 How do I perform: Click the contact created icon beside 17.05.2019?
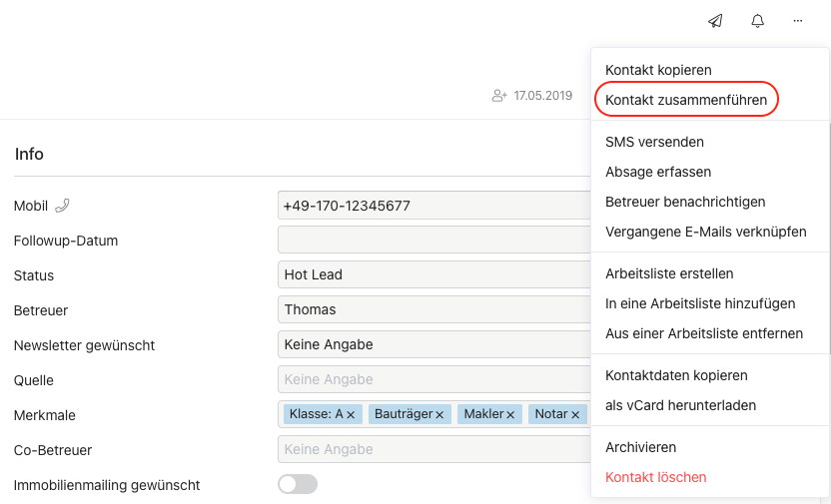499,96
